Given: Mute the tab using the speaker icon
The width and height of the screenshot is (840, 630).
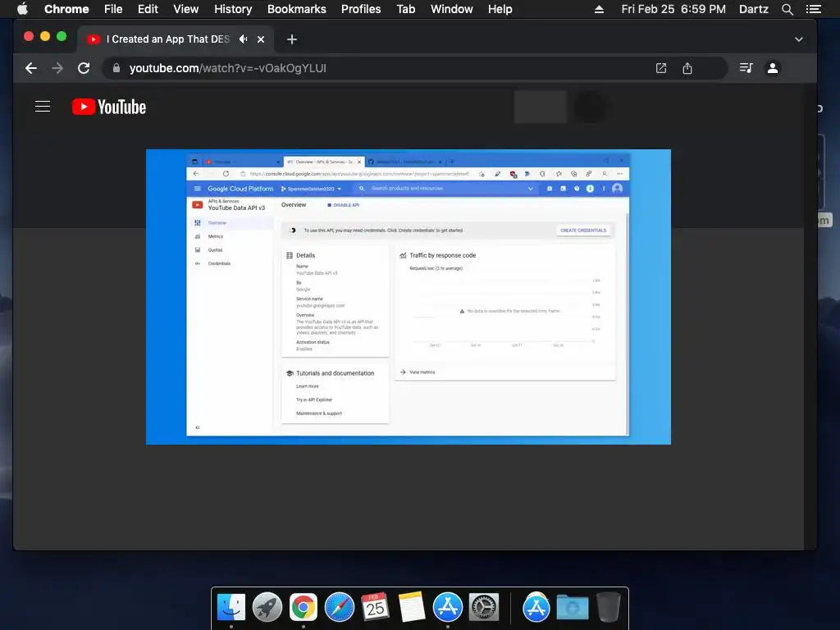Looking at the screenshot, I should [243, 39].
